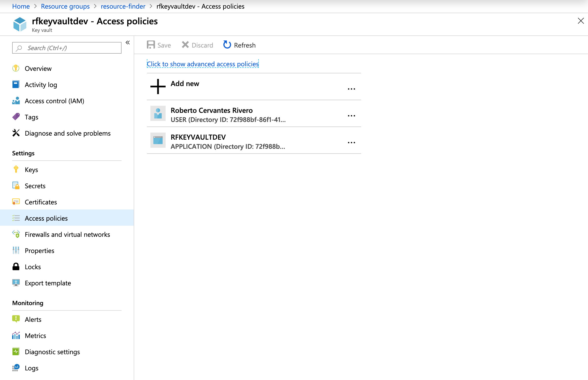
Task: Open Overview from the sidebar menu
Action: (x=38, y=68)
